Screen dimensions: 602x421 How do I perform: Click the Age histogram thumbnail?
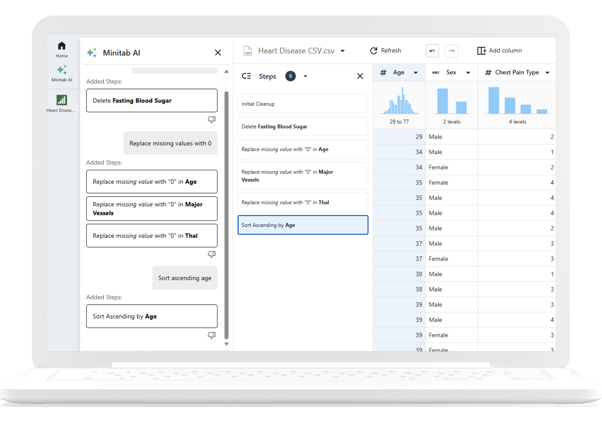[x=399, y=101]
